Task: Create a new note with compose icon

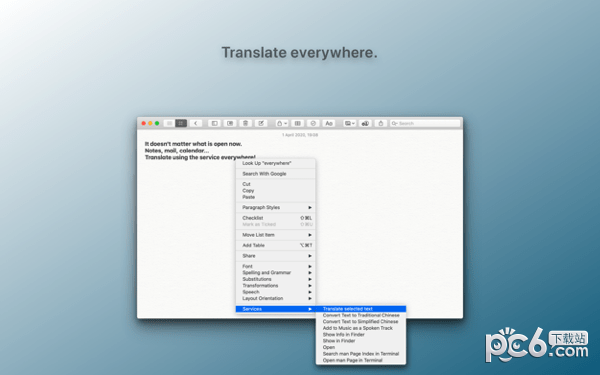Action: tap(261, 123)
